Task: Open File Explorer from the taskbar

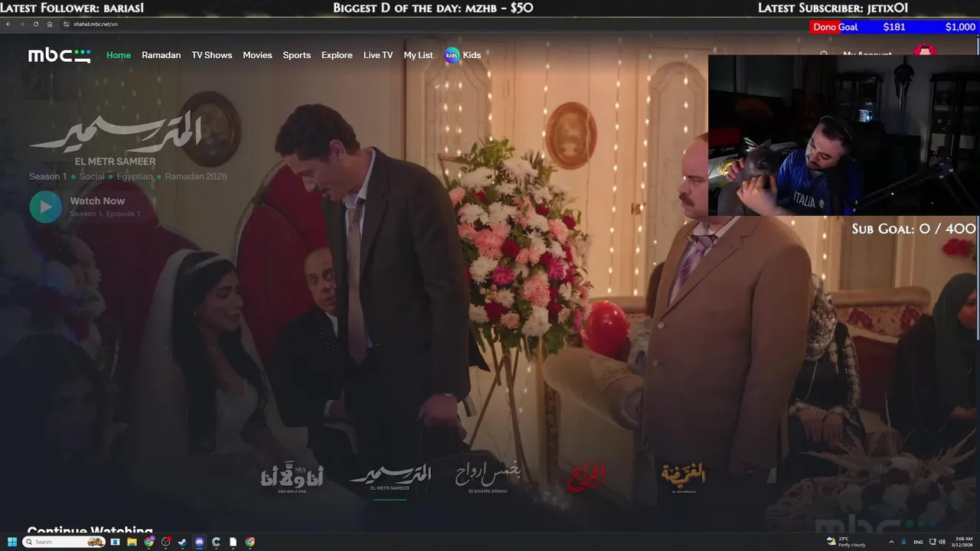Action: (x=132, y=542)
